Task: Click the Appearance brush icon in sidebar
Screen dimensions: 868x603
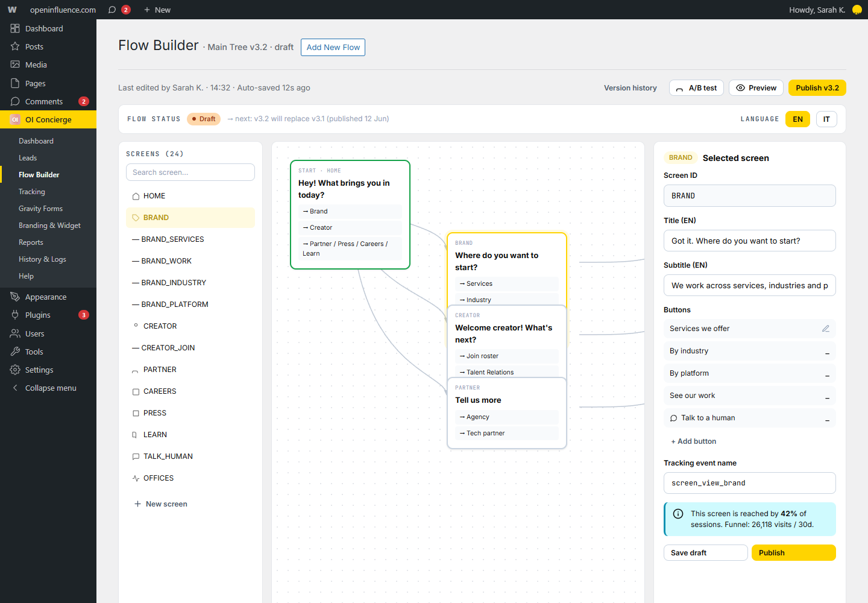Action: (x=15, y=297)
